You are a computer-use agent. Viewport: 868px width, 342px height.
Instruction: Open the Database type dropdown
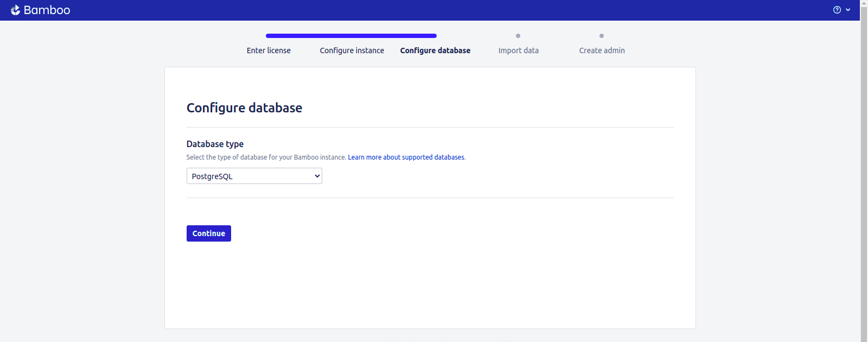(x=254, y=176)
